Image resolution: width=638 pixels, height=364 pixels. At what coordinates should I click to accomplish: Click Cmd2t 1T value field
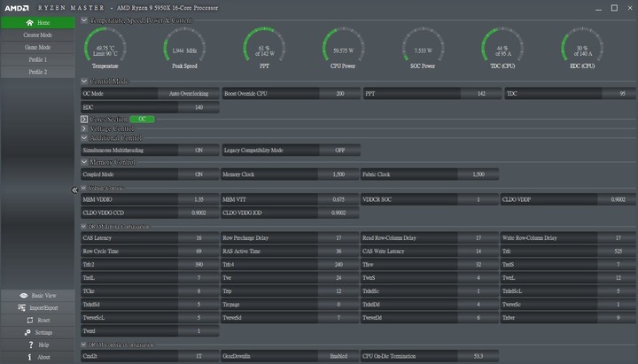198,356
